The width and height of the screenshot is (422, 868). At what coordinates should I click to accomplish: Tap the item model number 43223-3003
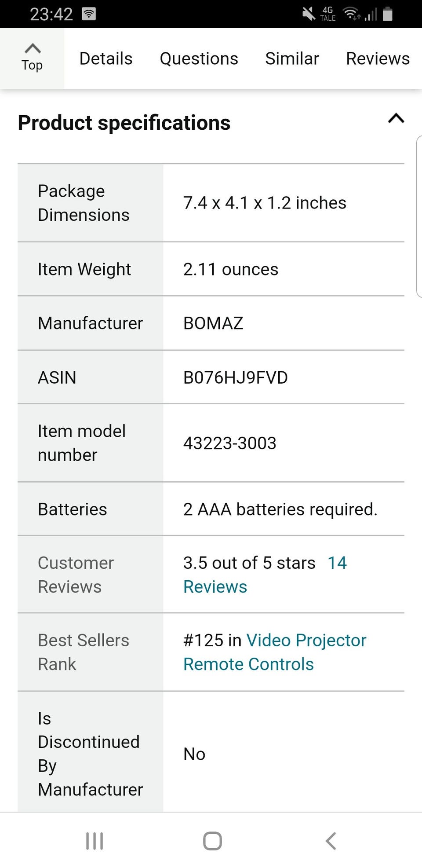229,443
